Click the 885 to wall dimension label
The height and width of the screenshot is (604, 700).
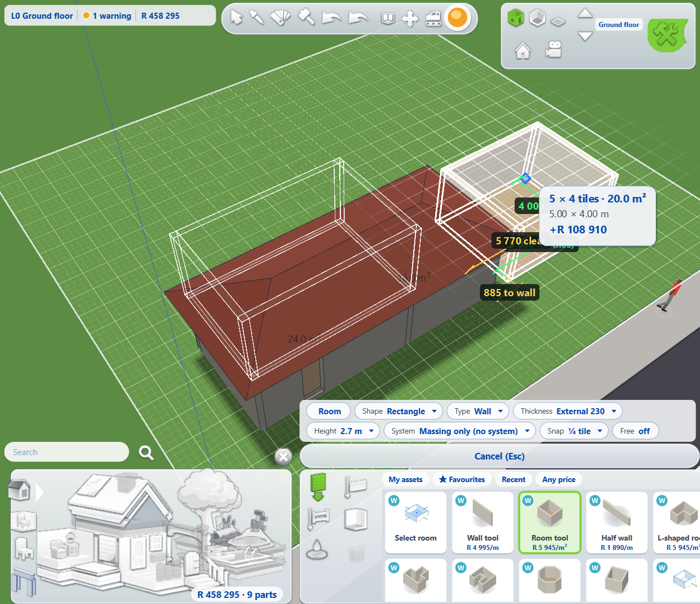pyautogui.click(x=510, y=293)
